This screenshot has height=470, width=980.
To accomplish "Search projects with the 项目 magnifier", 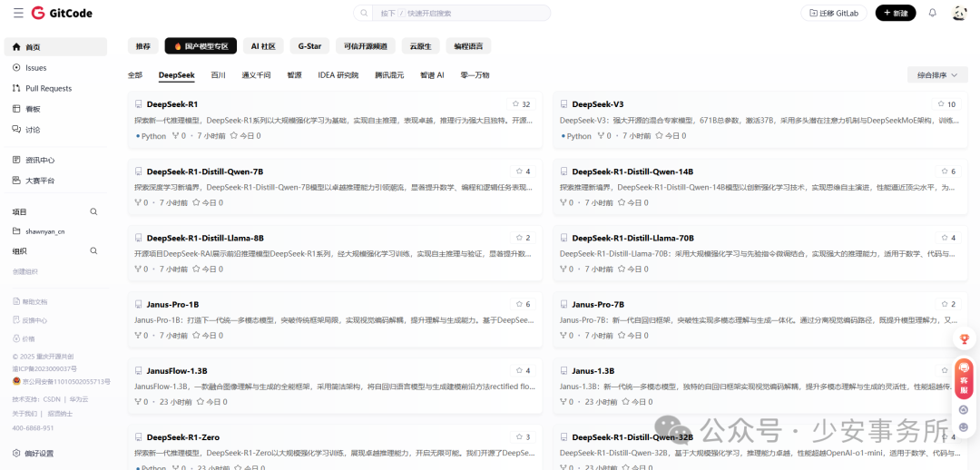I will tap(93, 212).
